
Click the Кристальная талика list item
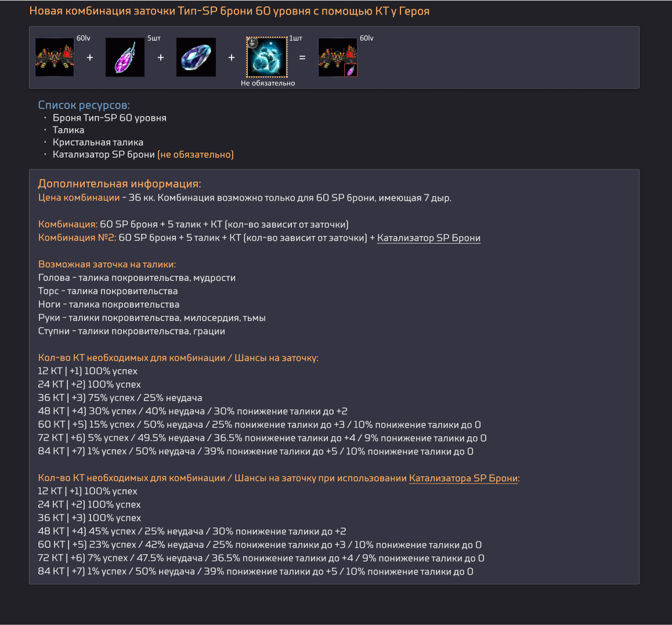pos(97,142)
